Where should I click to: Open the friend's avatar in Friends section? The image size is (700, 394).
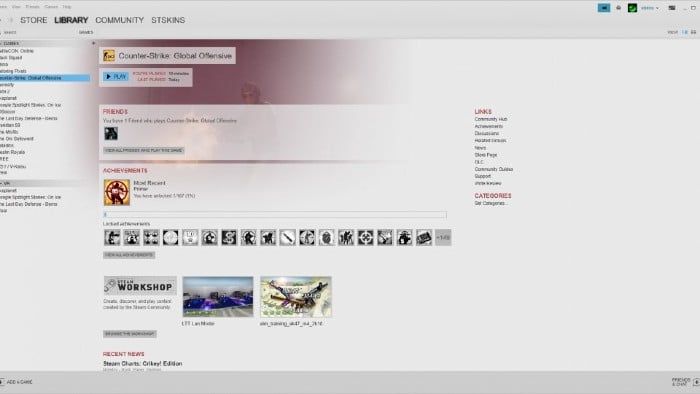click(x=111, y=133)
